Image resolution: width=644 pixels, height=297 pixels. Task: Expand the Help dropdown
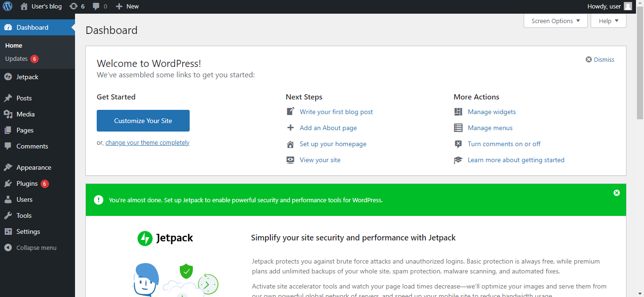click(x=609, y=21)
